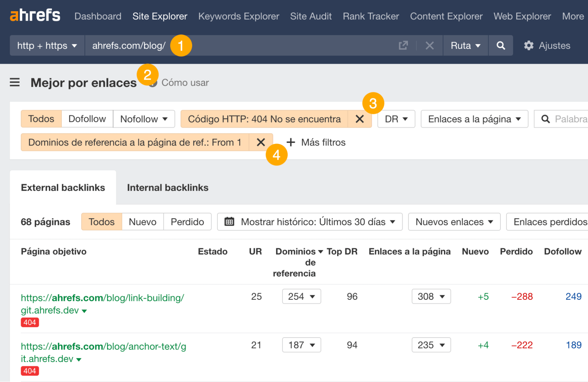Open Keywords Explorer from the top menu
This screenshot has width=588, height=382.
239,16
